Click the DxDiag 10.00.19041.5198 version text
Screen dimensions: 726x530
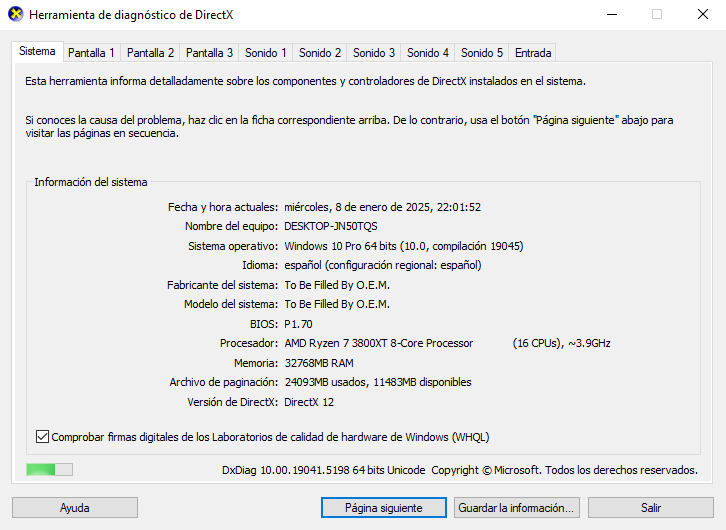[x=323, y=470]
